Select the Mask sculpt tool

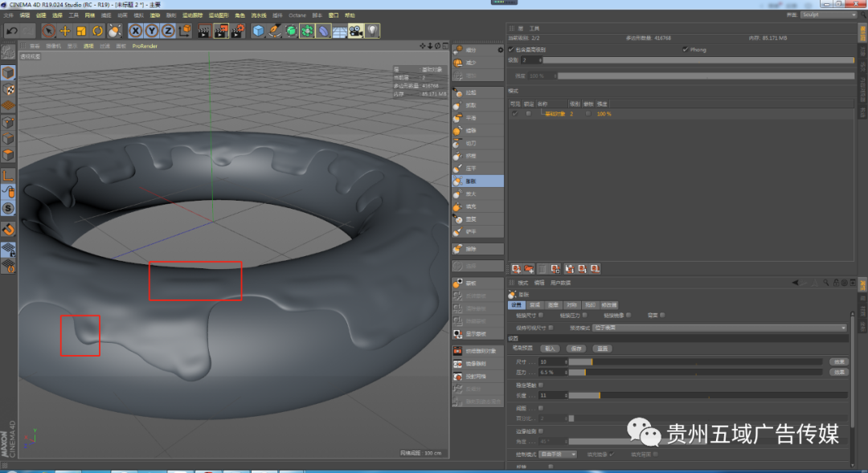pos(477,283)
